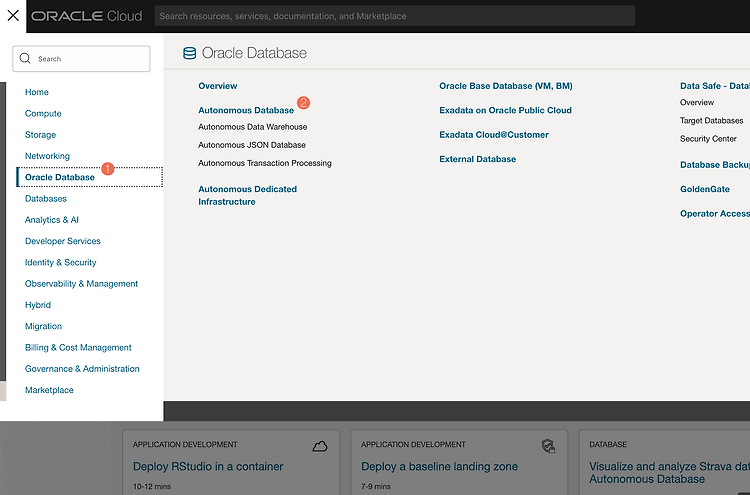750x495 pixels.
Task: Open Networking menu category
Action: coord(47,156)
